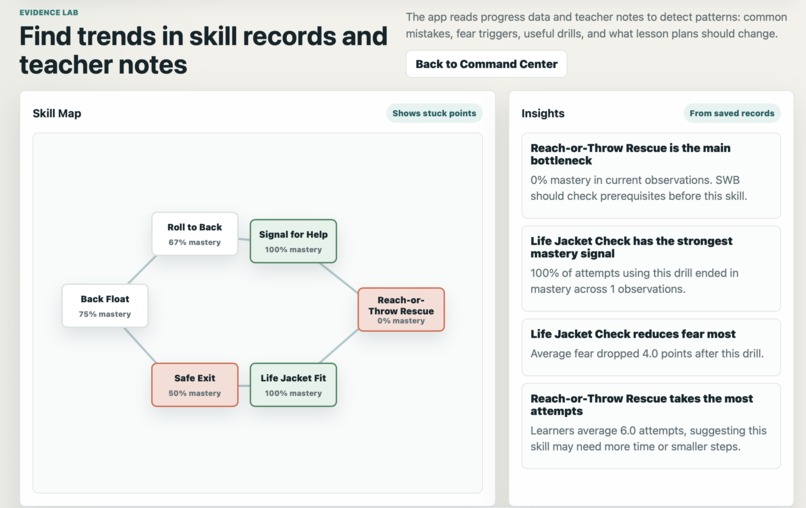Open the takes most attempts insight card
The height and width of the screenshot is (508, 806).
651,426
